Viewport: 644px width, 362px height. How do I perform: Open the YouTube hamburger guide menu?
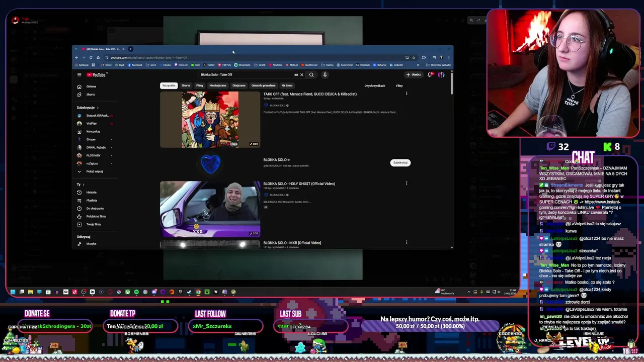(x=79, y=75)
